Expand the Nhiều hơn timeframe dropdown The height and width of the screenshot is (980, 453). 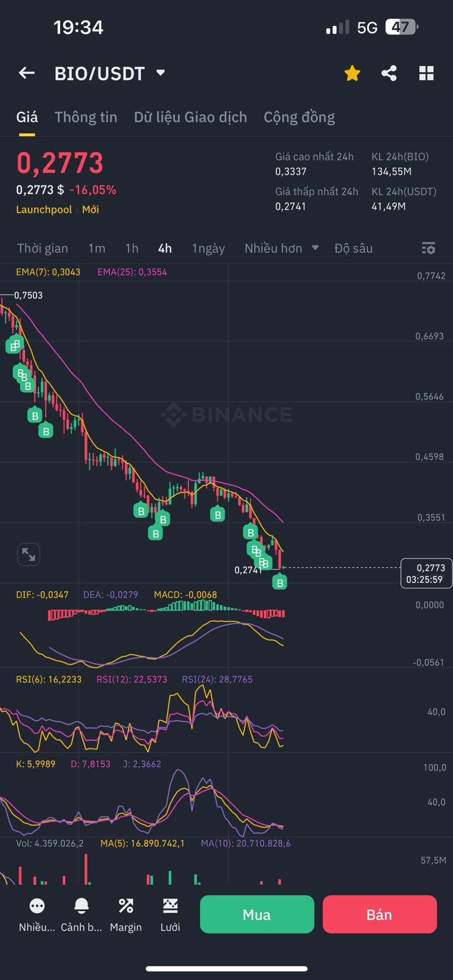(x=281, y=248)
